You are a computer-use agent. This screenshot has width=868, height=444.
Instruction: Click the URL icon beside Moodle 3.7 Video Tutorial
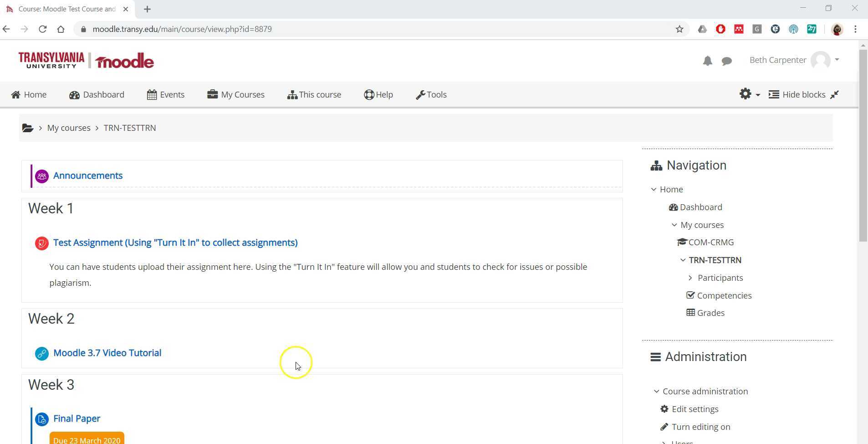coord(41,353)
